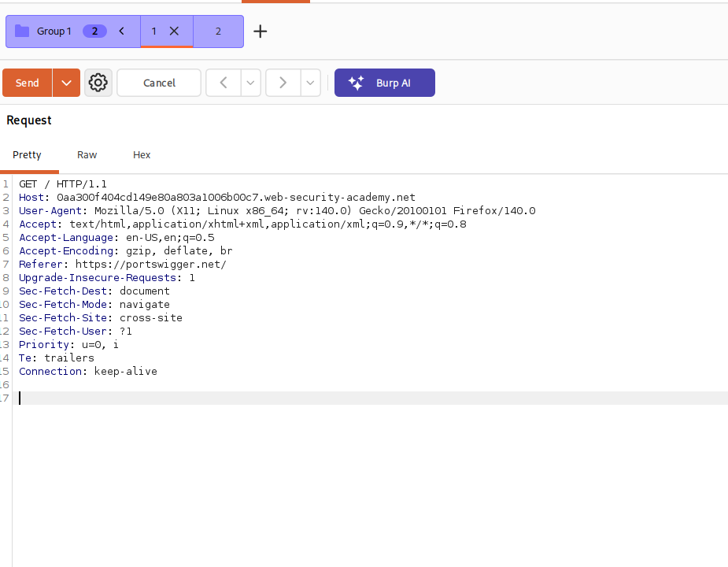This screenshot has width=728, height=567.
Task: Close tab 1 with the X icon
Action: click(x=174, y=31)
